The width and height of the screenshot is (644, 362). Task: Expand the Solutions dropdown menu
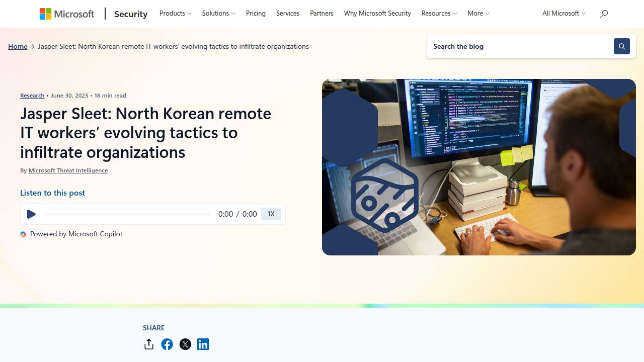[x=219, y=14]
